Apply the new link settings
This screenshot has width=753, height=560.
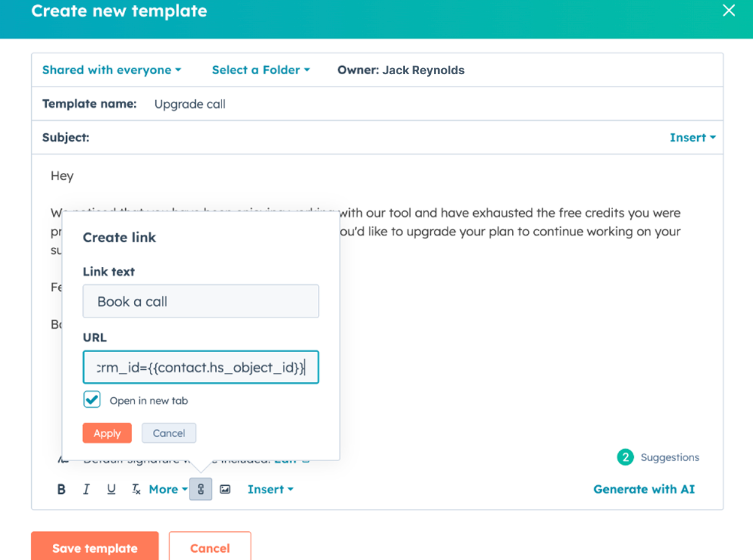click(107, 433)
